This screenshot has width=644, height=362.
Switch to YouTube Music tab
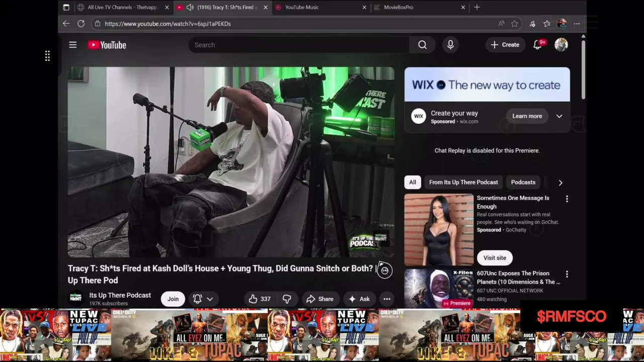tap(321, 7)
